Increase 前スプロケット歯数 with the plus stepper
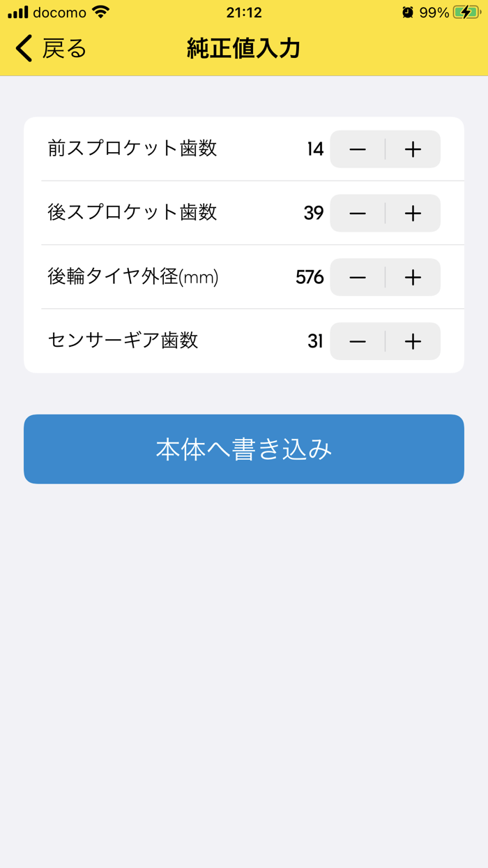The image size is (488, 868). coord(413,149)
